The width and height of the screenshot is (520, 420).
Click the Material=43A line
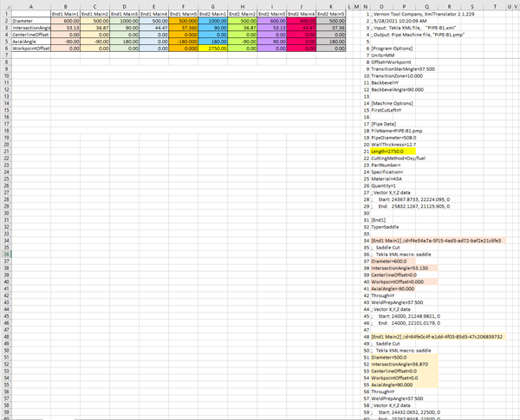387,179
